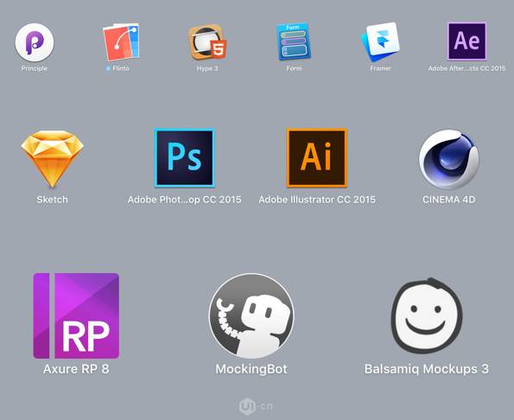This screenshot has width=514, height=420.
Task: Click the "Hype 3" label
Action: coord(207,68)
